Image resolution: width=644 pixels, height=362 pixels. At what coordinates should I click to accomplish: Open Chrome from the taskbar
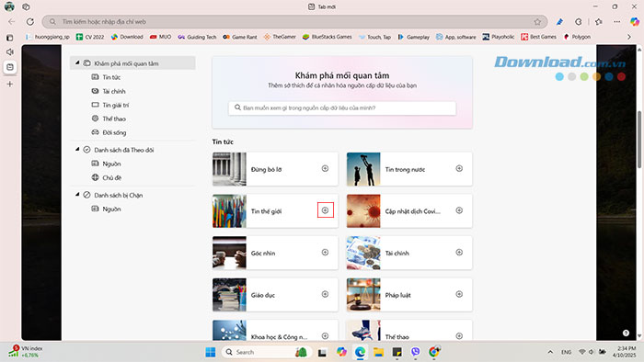tap(434, 352)
